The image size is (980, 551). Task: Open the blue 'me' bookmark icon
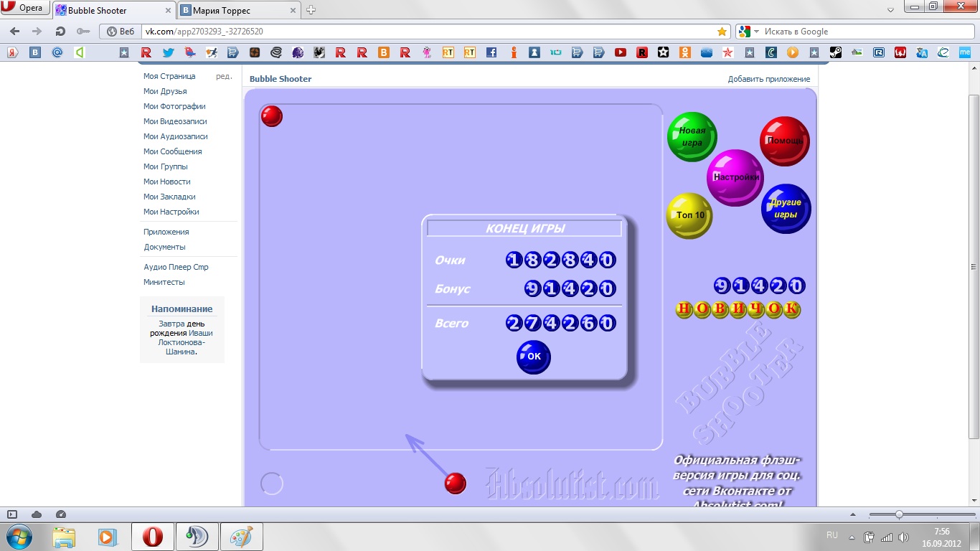click(x=965, y=52)
